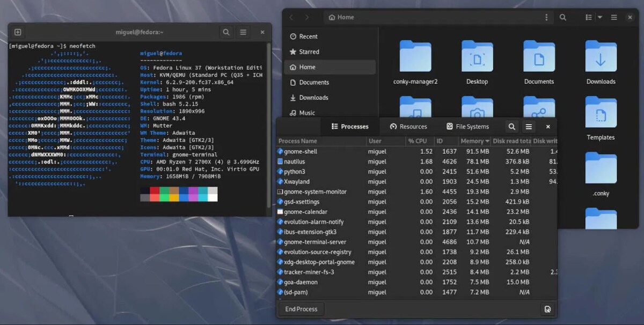The height and width of the screenshot is (325, 644).
Task: Go forward in Files window
Action: coord(307,17)
